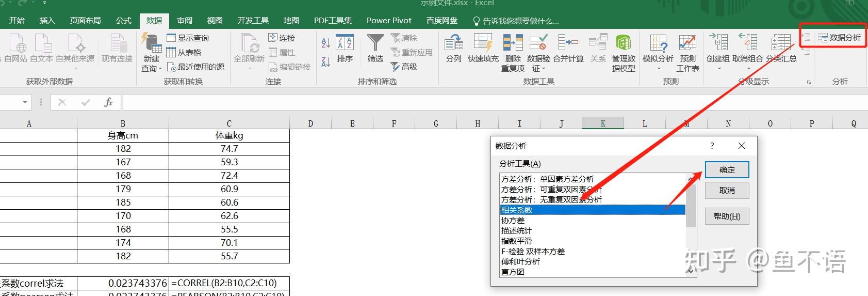
Task: Select 直方图 in the list
Action: 593,272
